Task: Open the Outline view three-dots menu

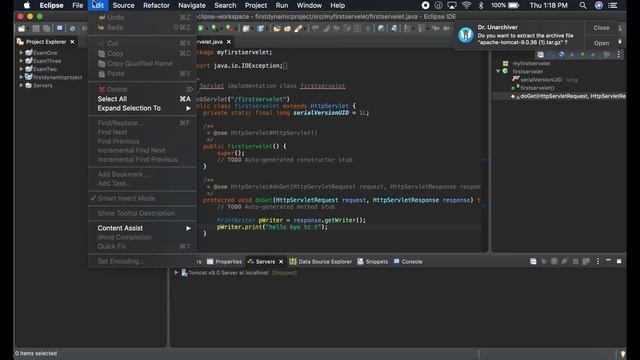Action: pyautogui.click(x=619, y=54)
